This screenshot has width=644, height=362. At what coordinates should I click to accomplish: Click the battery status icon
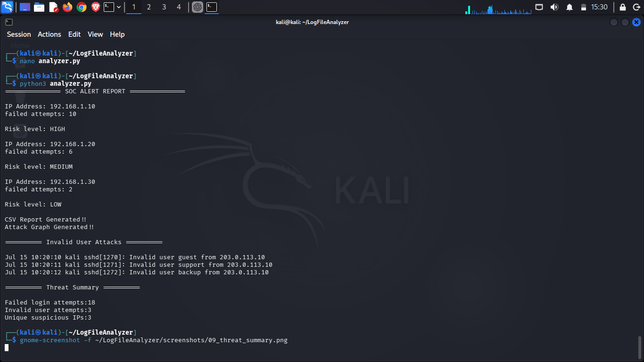[x=584, y=7]
